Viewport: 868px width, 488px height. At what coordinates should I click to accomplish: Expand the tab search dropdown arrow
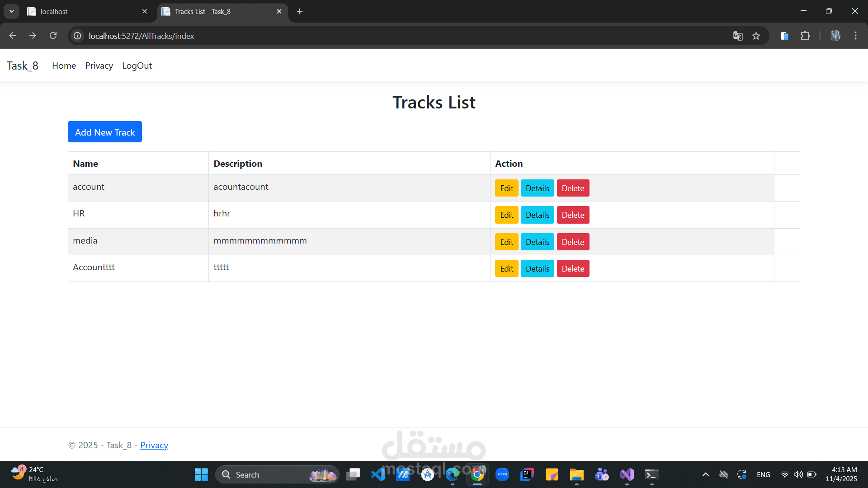click(x=12, y=11)
